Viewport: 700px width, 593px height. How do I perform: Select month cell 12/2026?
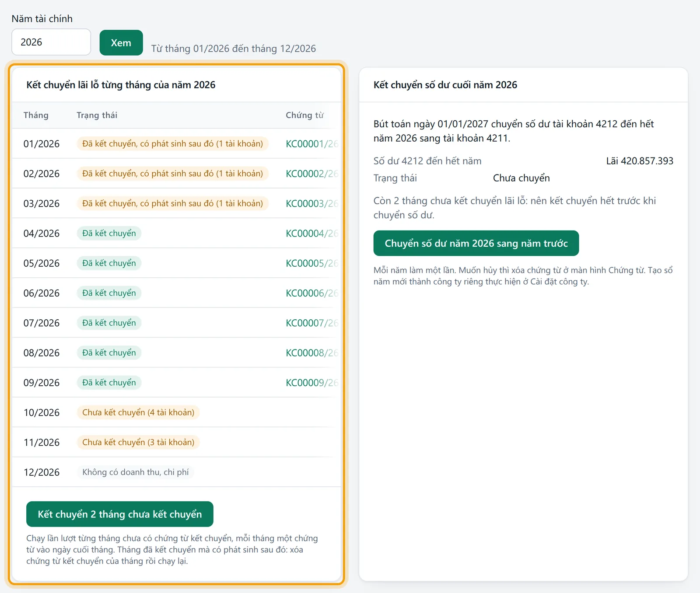tap(42, 472)
